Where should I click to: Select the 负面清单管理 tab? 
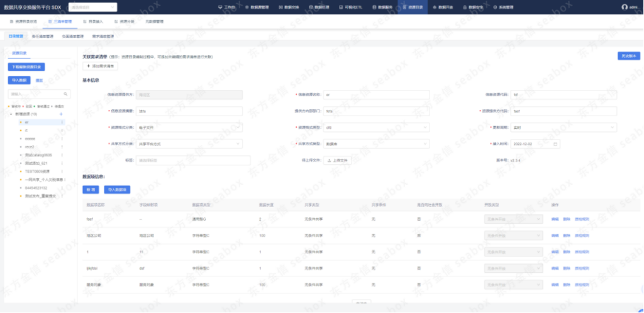pos(73,36)
